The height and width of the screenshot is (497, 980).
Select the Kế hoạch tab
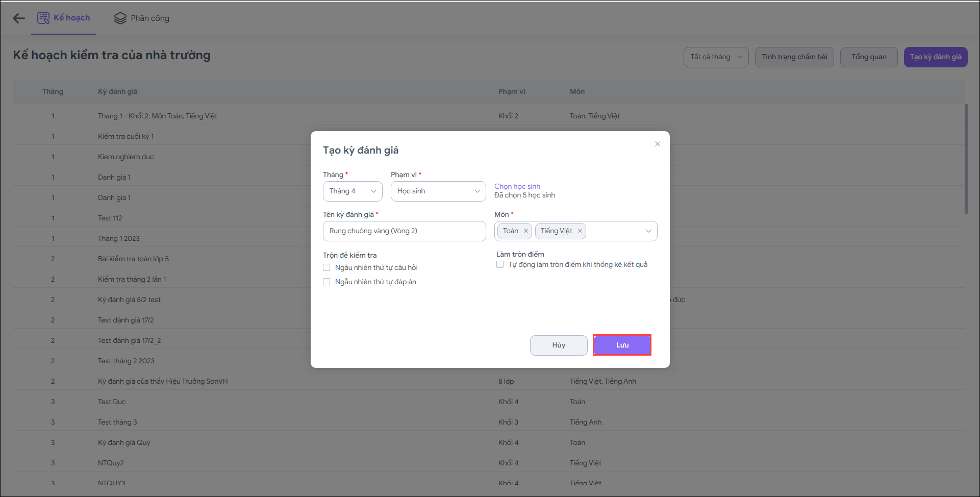point(71,18)
